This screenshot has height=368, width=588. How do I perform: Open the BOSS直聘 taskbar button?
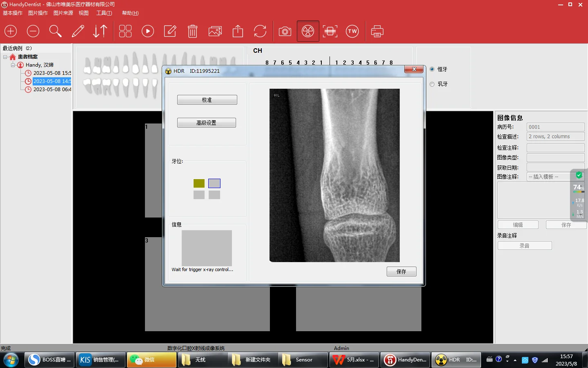coord(50,360)
